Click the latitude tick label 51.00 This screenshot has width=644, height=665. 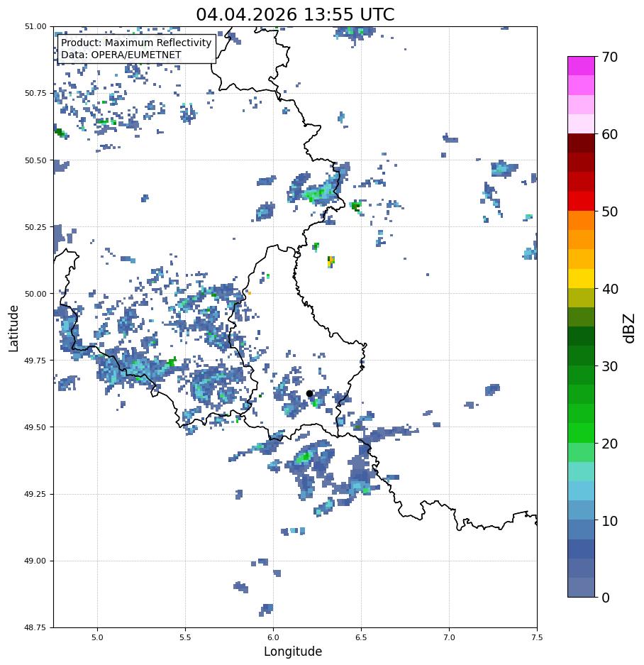(35, 26)
